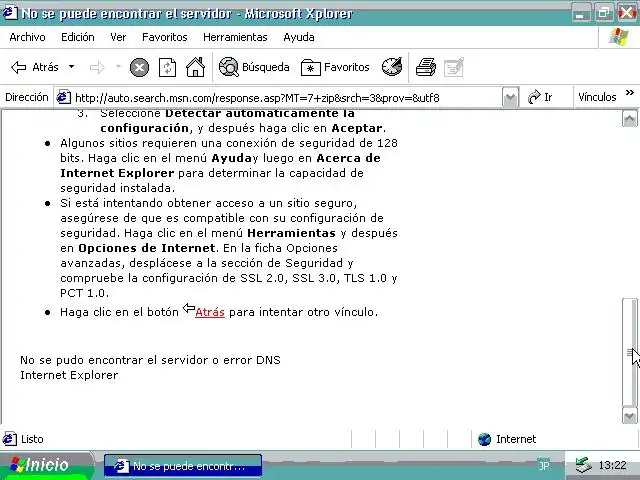
Task: Click the Edit page icon
Action: (x=454, y=67)
